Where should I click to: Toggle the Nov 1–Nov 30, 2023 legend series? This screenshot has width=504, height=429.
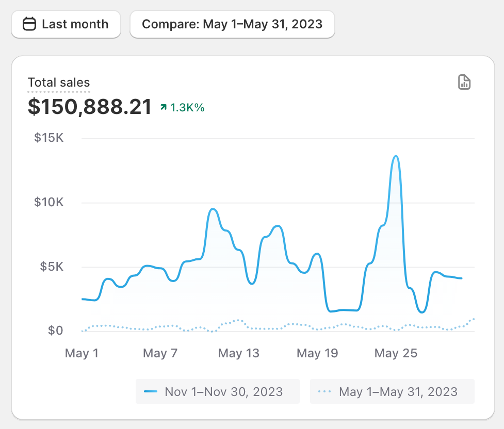218,391
